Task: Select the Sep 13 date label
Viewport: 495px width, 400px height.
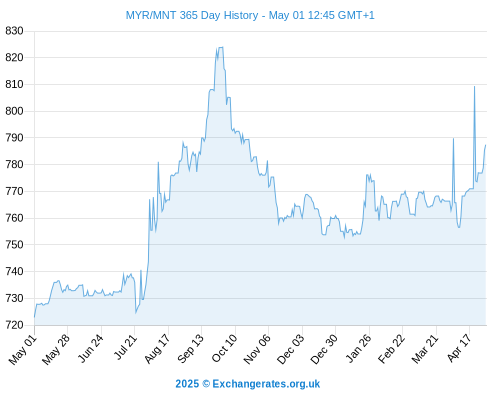Action: click(190, 349)
